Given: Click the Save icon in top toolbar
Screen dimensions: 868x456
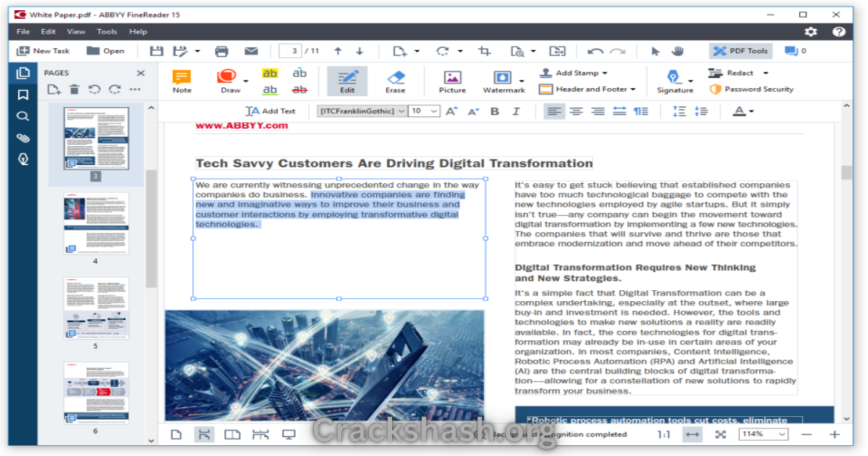Looking at the screenshot, I should pos(156,51).
